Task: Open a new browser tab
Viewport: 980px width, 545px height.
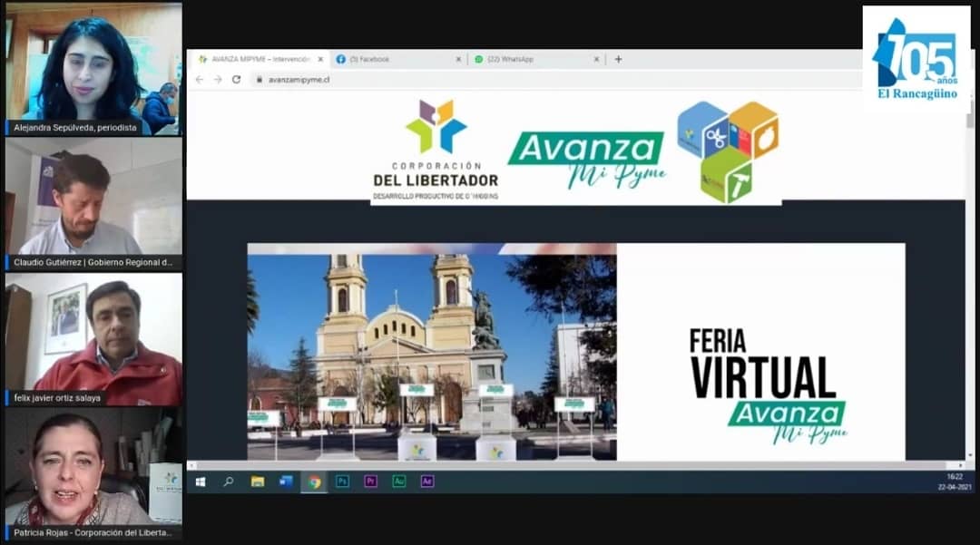Action: click(618, 59)
